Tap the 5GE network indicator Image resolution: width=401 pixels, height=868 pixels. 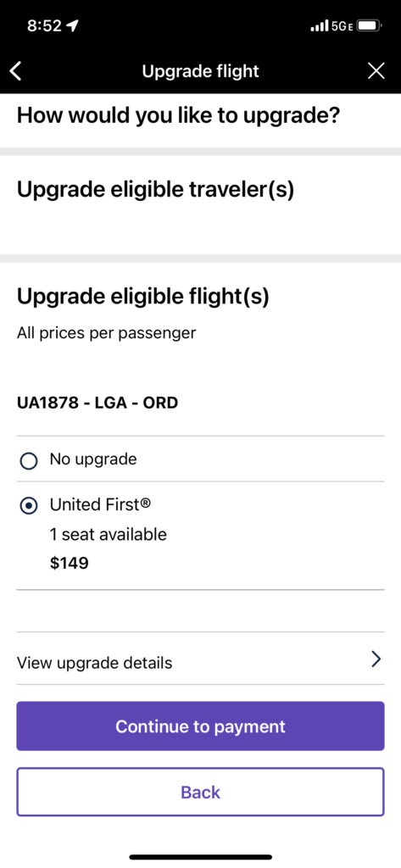pos(342,26)
